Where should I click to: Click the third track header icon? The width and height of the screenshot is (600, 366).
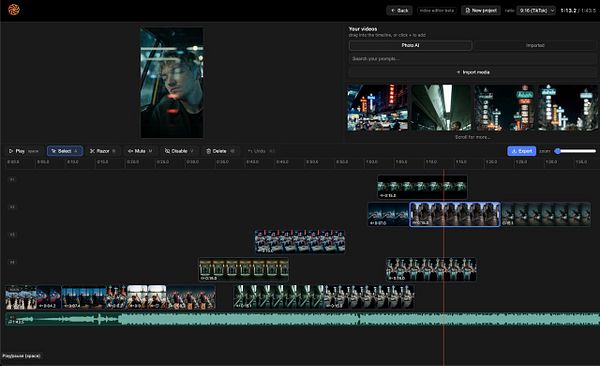12,234
